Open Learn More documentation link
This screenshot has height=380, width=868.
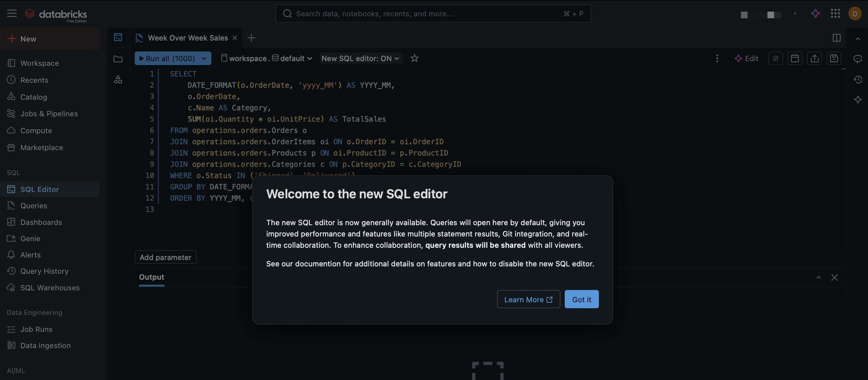point(528,299)
